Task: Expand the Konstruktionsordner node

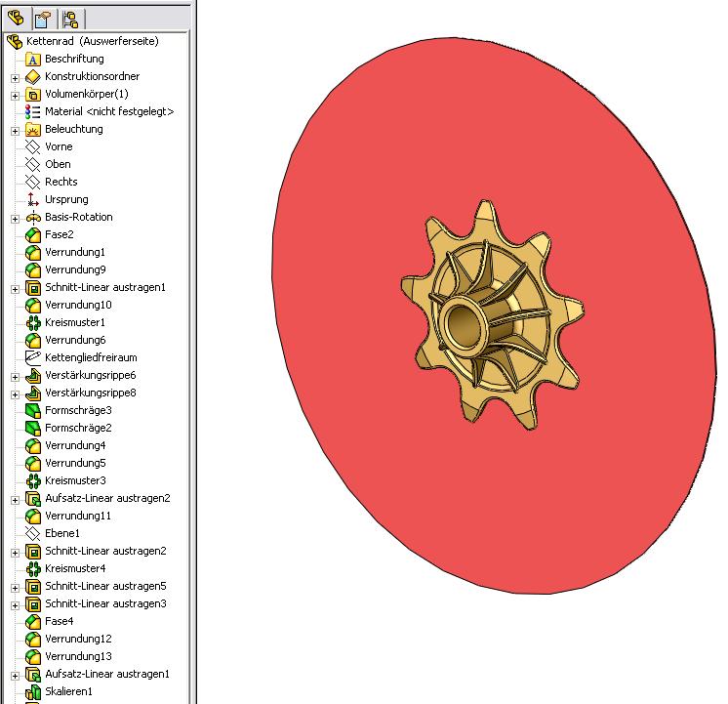Action: (15, 78)
